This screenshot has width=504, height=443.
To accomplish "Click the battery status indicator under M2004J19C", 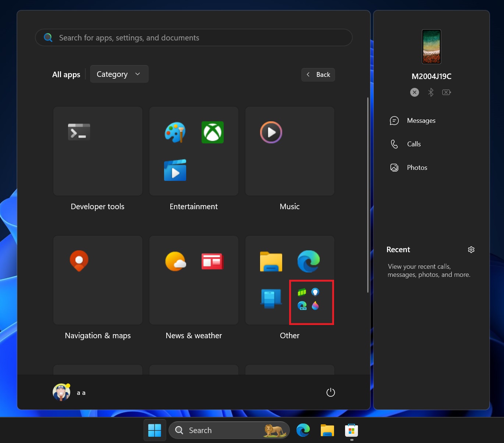I will click(x=446, y=92).
